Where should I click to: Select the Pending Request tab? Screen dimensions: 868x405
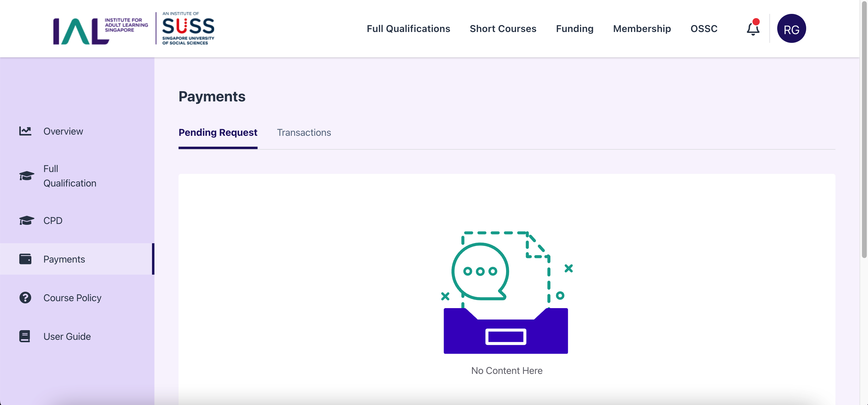point(218,132)
